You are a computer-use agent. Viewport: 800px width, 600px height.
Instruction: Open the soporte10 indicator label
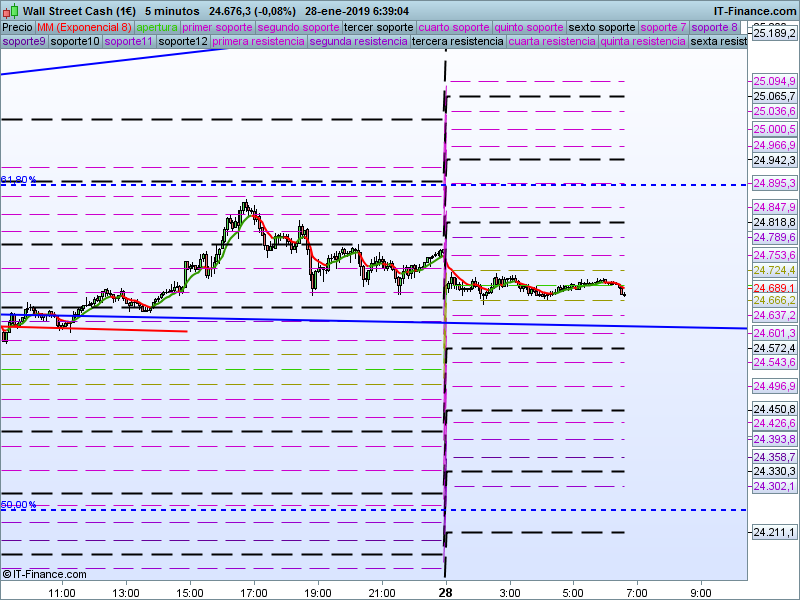[75, 42]
